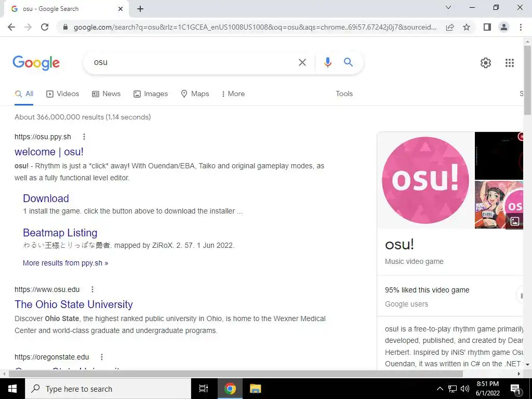This screenshot has height=399, width=532.
Task: Click the pink osu! logo thumbnail
Action: coord(425,180)
